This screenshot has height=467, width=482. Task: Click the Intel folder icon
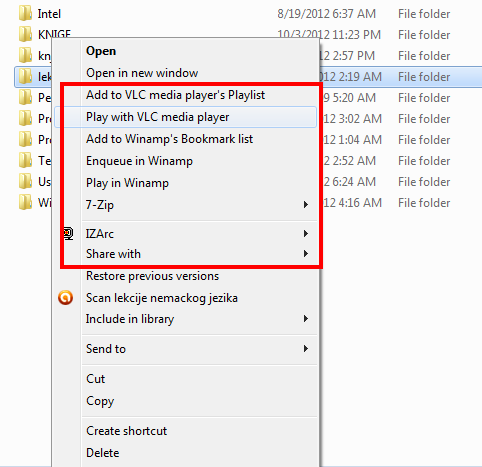coord(25,14)
